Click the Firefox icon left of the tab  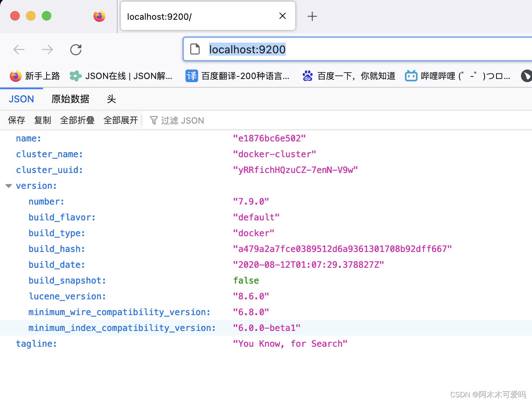99,16
